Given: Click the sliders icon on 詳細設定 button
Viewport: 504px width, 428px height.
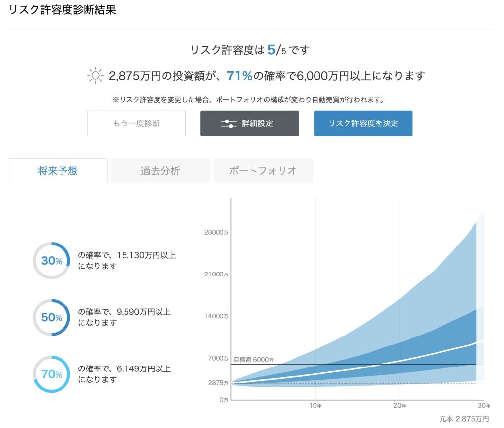Looking at the screenshot, I should [229, 123].
